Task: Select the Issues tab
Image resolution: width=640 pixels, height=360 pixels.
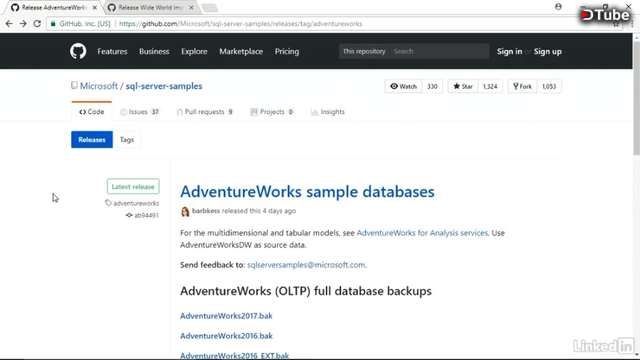Action: click(x=140, y=112)
